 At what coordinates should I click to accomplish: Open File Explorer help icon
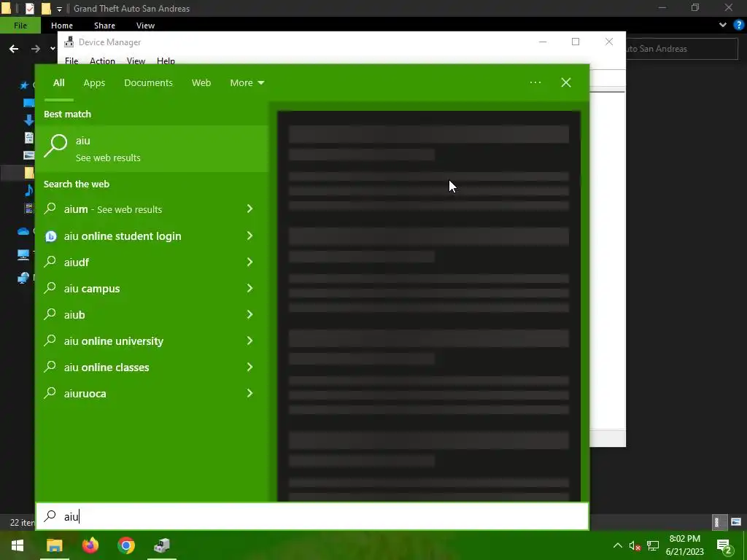pyautogui.click(x=738, y=25)
